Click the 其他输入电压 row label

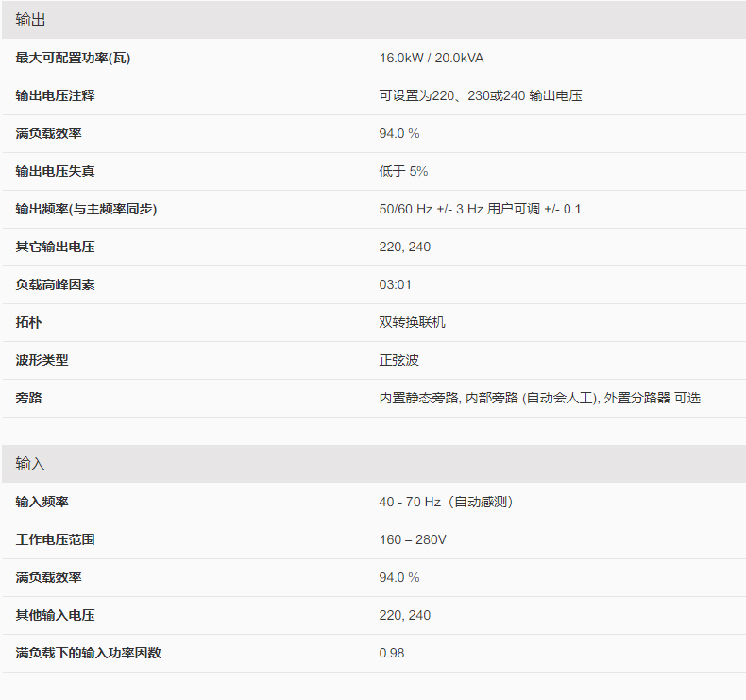(55, 615)
